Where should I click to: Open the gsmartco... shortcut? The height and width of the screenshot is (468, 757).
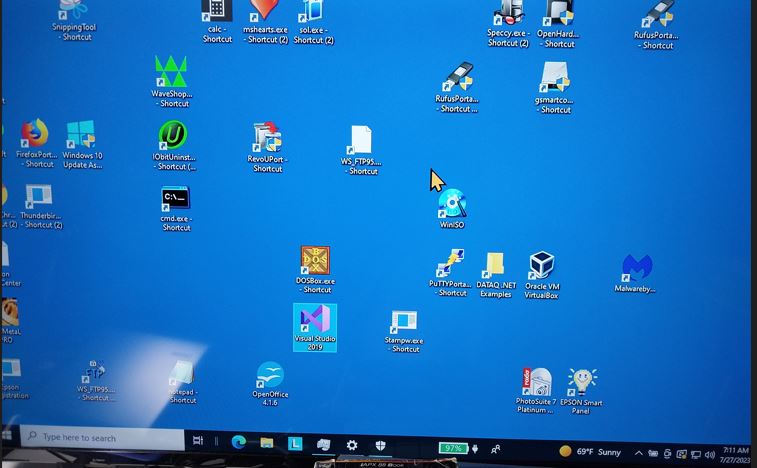click(554, 87)
